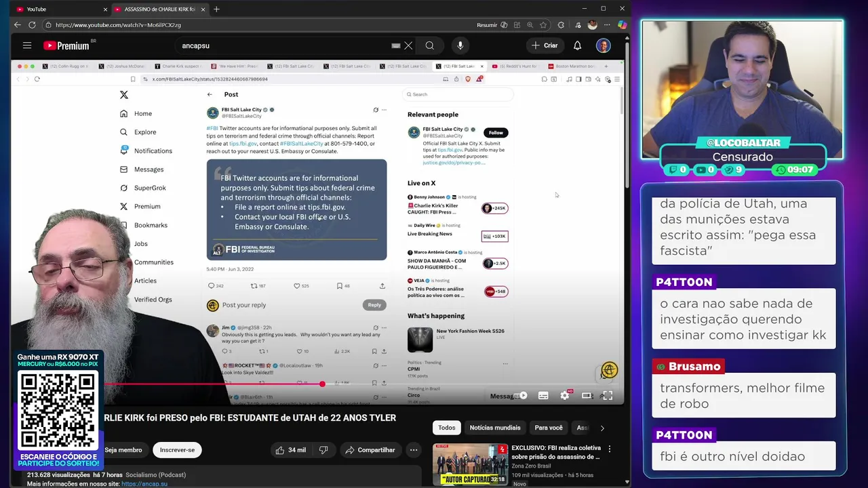The image size is (868, 488).
Task: Select the Notícias mundiais filter chip
Action: [x=495, y=428]
